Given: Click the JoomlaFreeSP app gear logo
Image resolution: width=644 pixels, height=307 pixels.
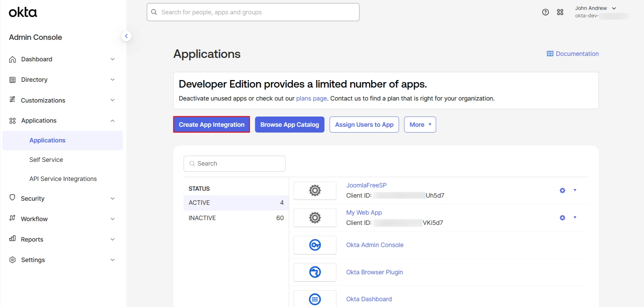Looking at the screenshot, I should [315, 190].
